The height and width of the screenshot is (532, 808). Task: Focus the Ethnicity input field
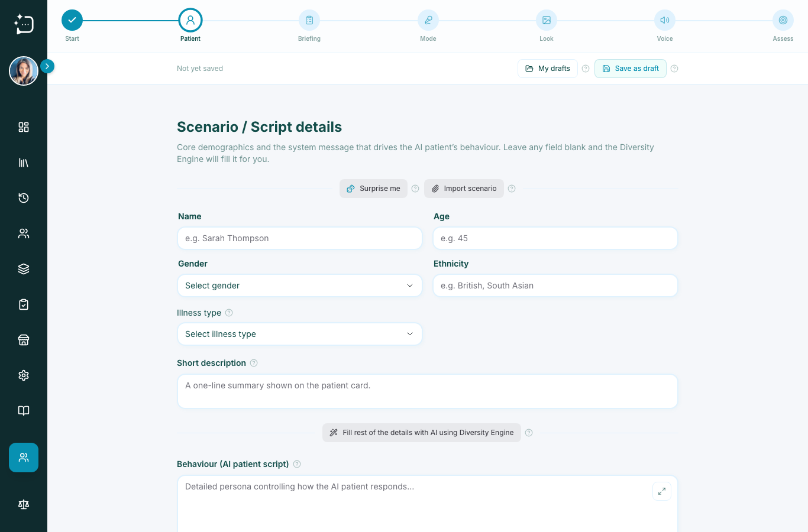tap(555, 286)
